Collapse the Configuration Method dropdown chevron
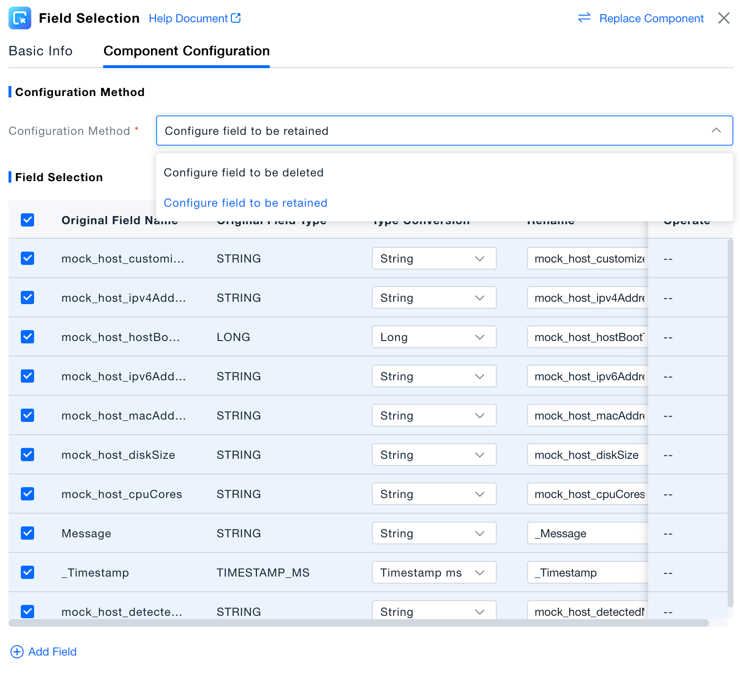This screenshot has height=700, width=740. tap(716, 131)
